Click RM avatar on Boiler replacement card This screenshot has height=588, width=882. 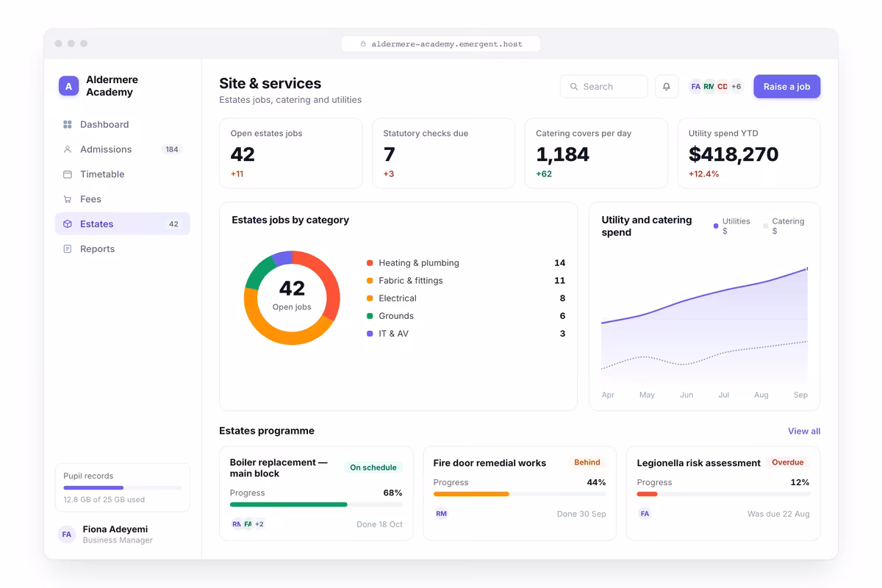click(237, 524)
